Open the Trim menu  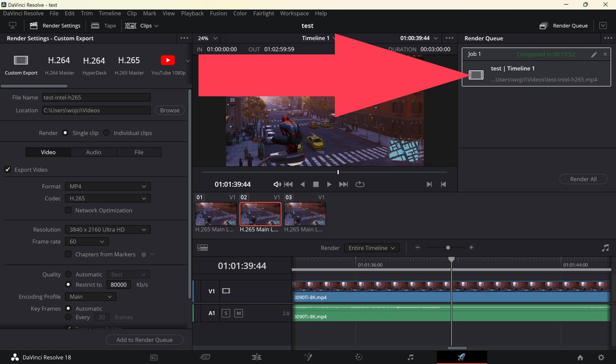[x=87, y=13]
